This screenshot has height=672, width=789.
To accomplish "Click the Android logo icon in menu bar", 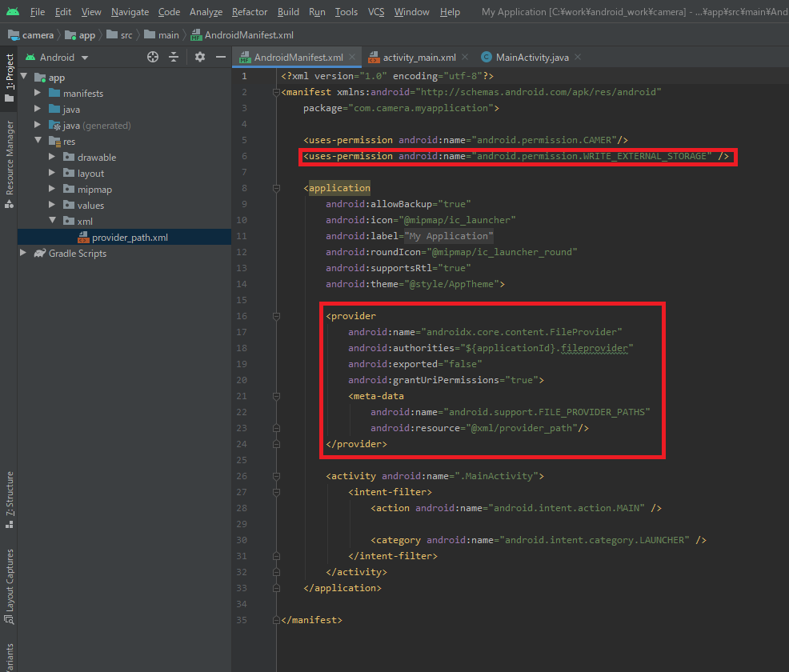I will click(x=12, y=12).
